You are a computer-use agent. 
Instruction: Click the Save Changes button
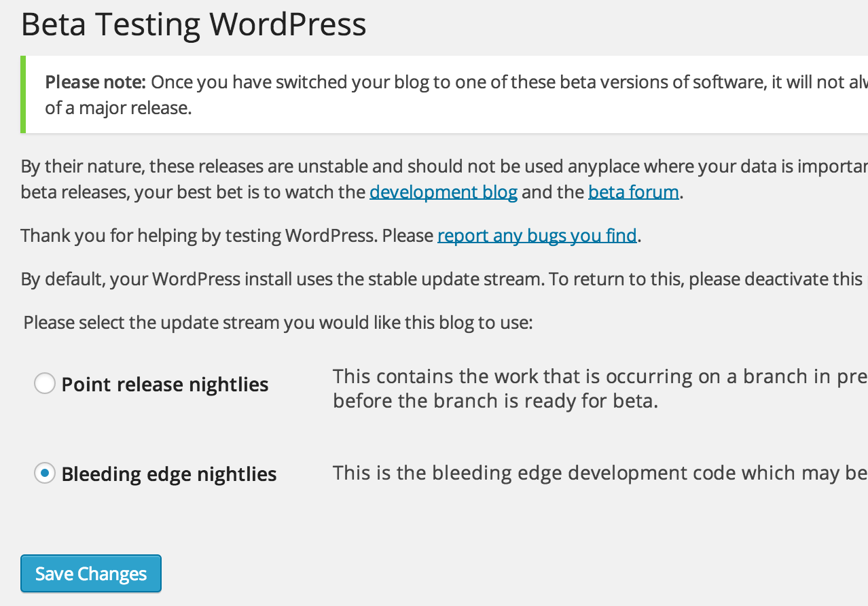pyautogui.click(x=91, y=574)
